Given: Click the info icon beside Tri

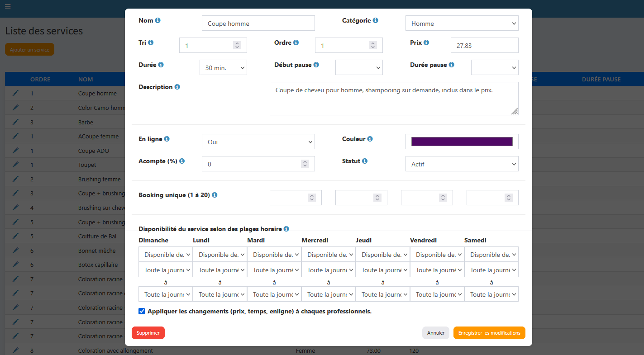Looking at the screenshot, I should (151, 43).
